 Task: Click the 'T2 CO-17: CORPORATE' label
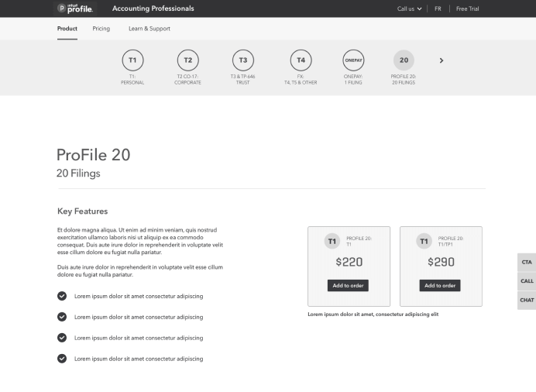click(187, 80)
